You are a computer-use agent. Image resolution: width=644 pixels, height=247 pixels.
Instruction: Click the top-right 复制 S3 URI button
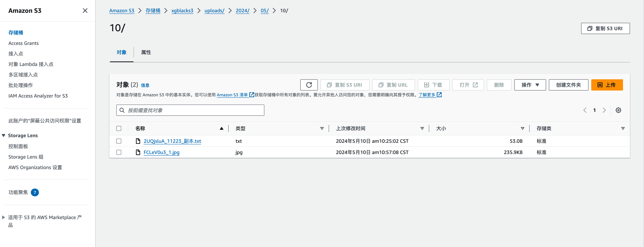click(x=605, y=28)
